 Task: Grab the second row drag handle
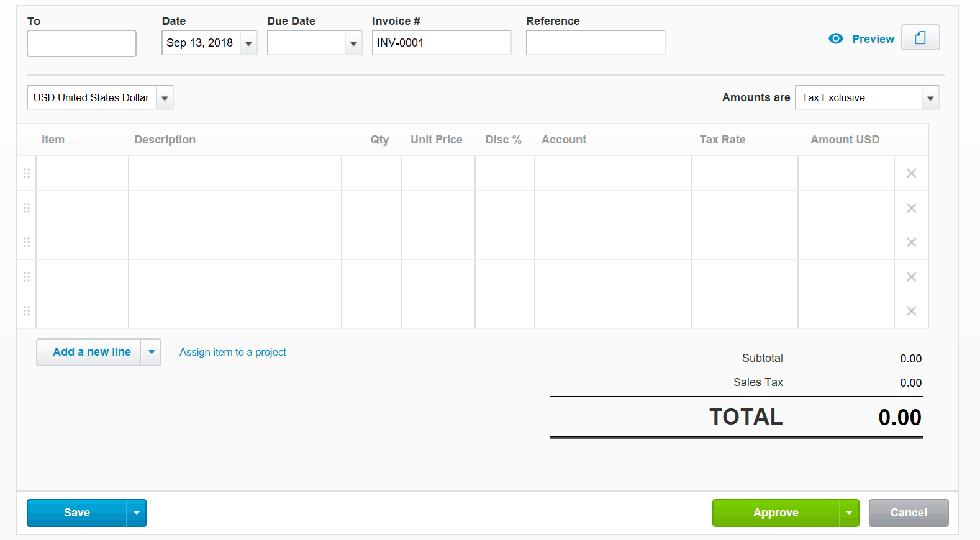pos(27,208)
